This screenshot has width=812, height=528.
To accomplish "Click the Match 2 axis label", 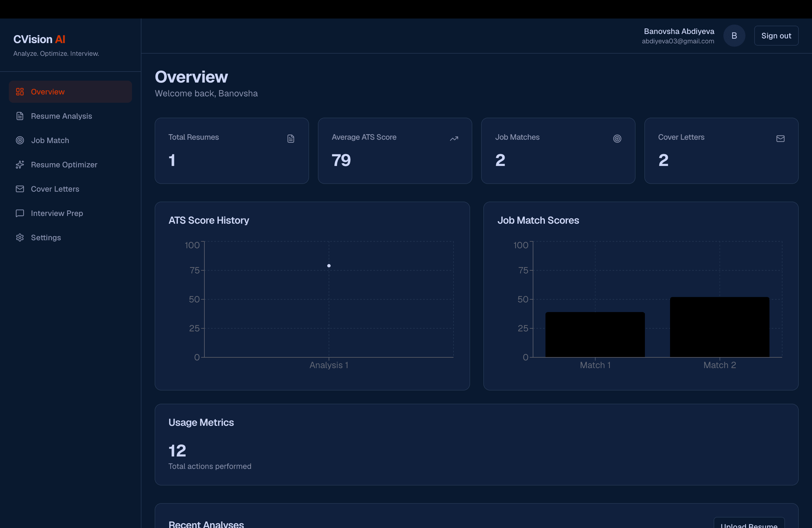I will click(x=719, y=365).
